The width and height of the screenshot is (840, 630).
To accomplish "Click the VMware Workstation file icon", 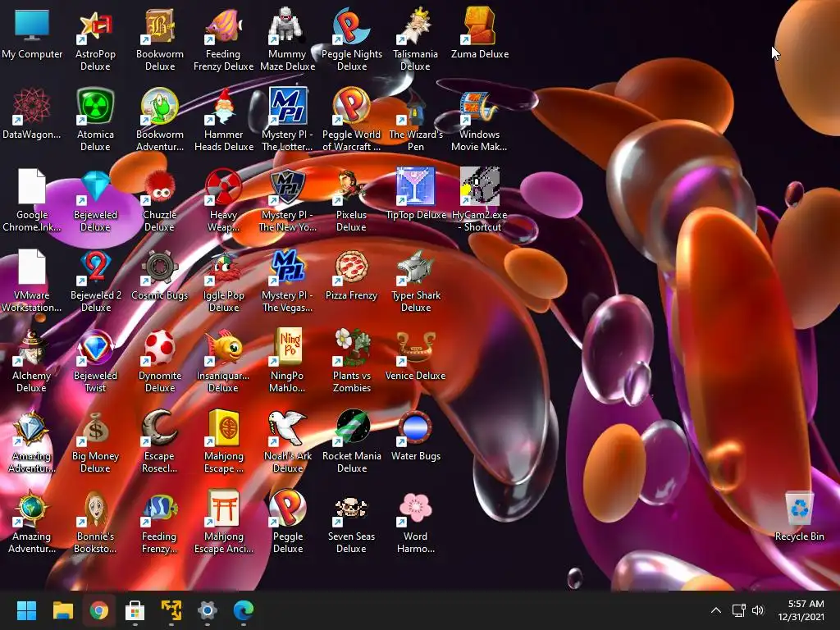I will pos(32,267).
